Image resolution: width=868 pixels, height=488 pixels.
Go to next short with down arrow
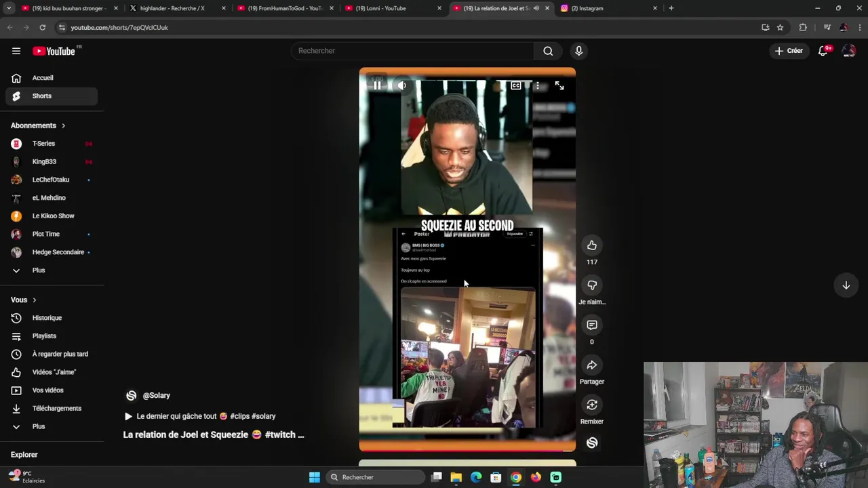tap(846, 285)
